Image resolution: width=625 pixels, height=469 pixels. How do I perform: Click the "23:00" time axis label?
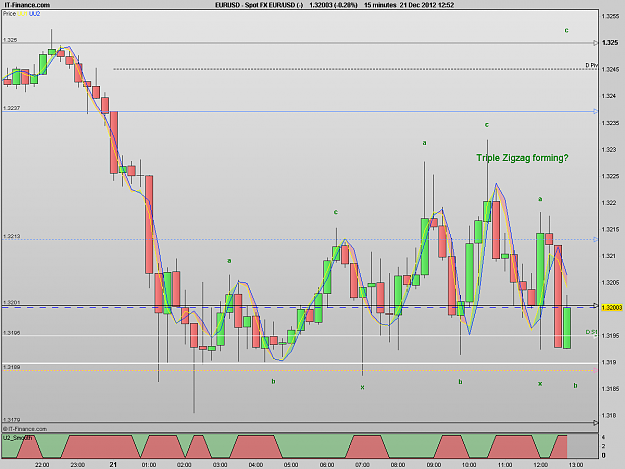(77, 465)
